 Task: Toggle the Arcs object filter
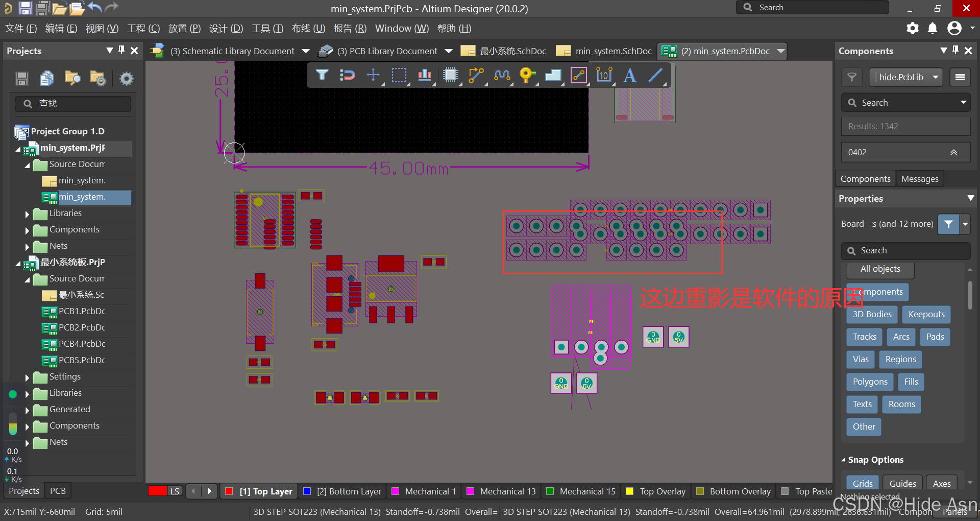pos(901,337)
